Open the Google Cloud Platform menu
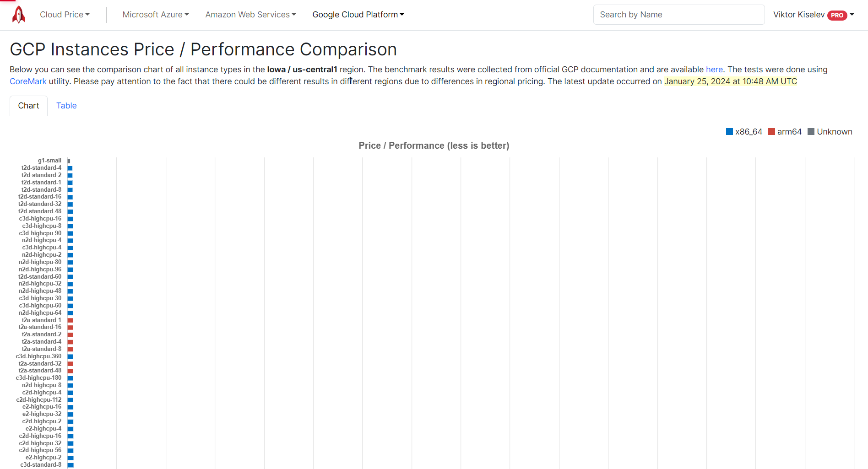 (358, 15)
